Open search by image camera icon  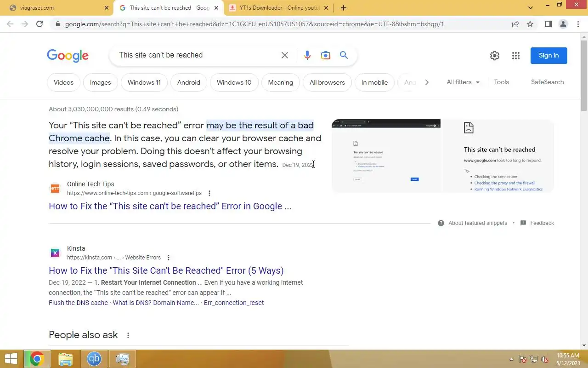(326, 55)
